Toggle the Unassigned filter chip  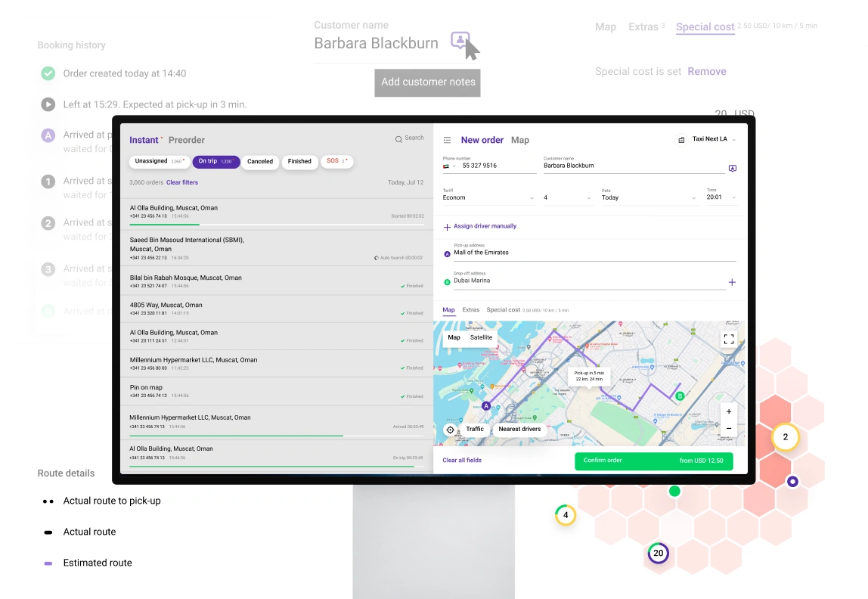point(160,161)
